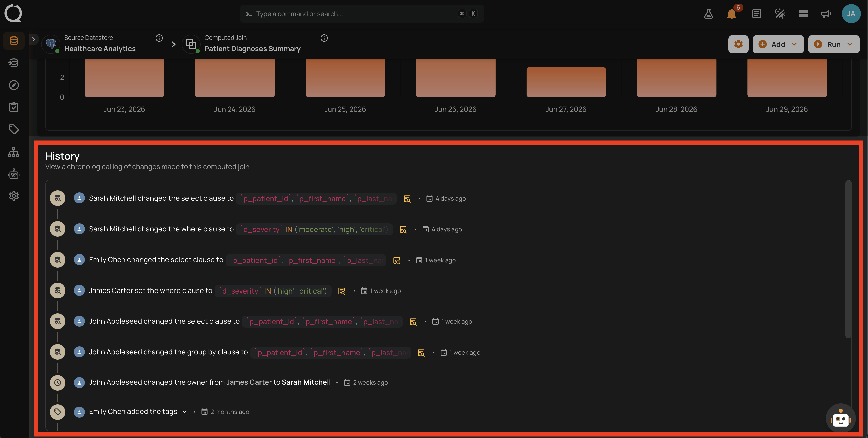The width and height of the screenshot is (868, 438).
Task: Click the clock icon on owner change entry
Action: pyautogui.click(x=58, y=383)
